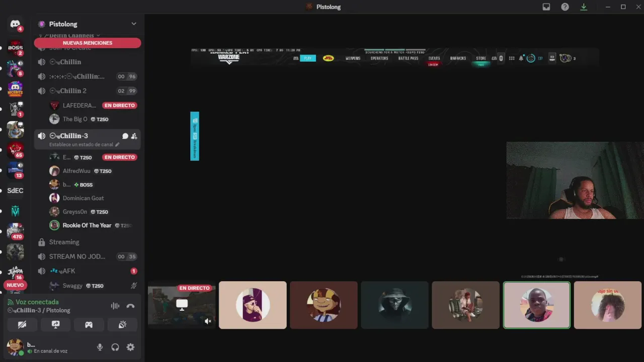Image resolution: width=644 pixels, height=362 pixels.
Task: Select user Greyss0n
Action: (x=93, y=212)
